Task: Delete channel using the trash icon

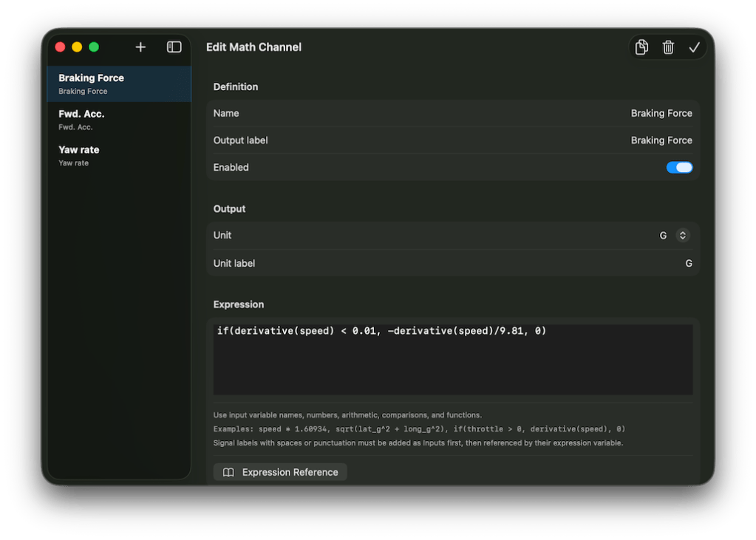Action: 668,47
